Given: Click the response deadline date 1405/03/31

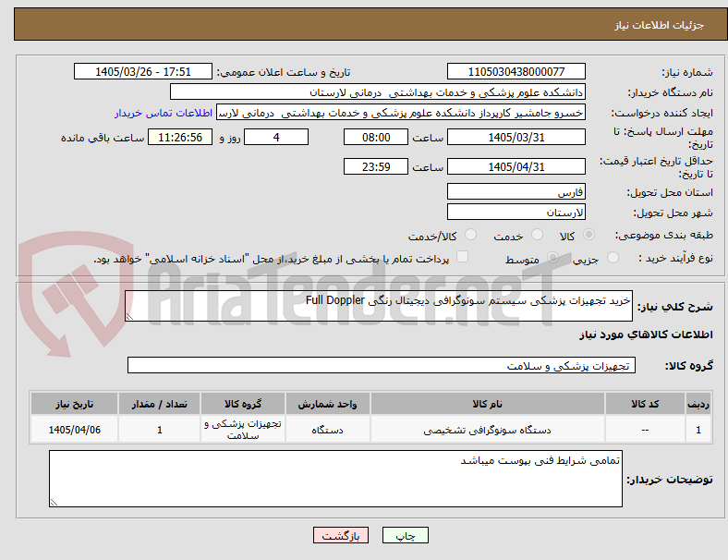Looking at the screenshot, I should [516, 138].
